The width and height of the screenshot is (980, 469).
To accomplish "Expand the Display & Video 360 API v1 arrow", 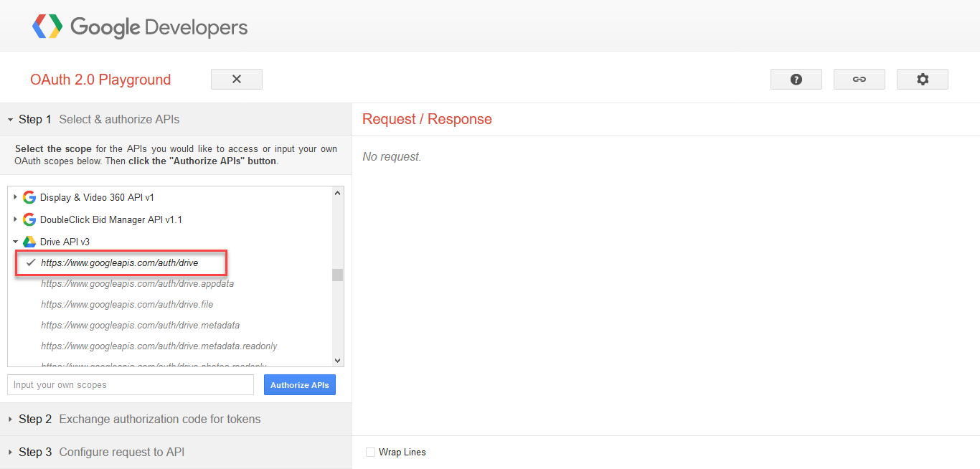I will point(15,197).
